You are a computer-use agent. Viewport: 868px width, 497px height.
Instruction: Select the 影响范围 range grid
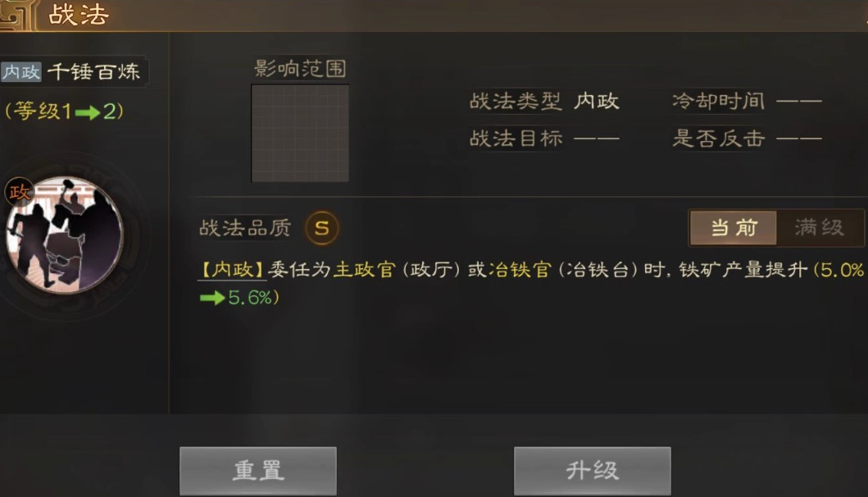click(300, 133)
